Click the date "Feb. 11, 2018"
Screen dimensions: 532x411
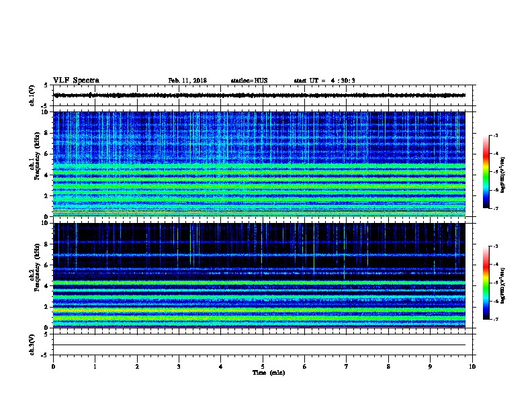point(187,81)
